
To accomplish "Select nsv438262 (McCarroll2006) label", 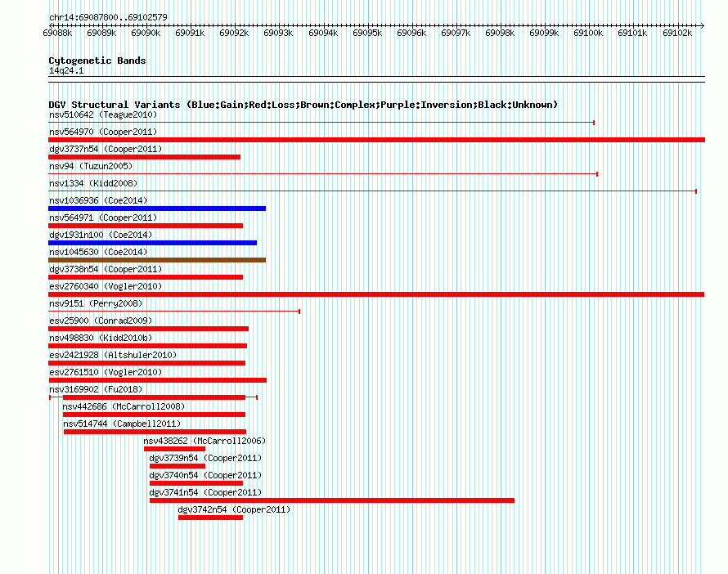I will pyautogui.click(x=204, y=441).
